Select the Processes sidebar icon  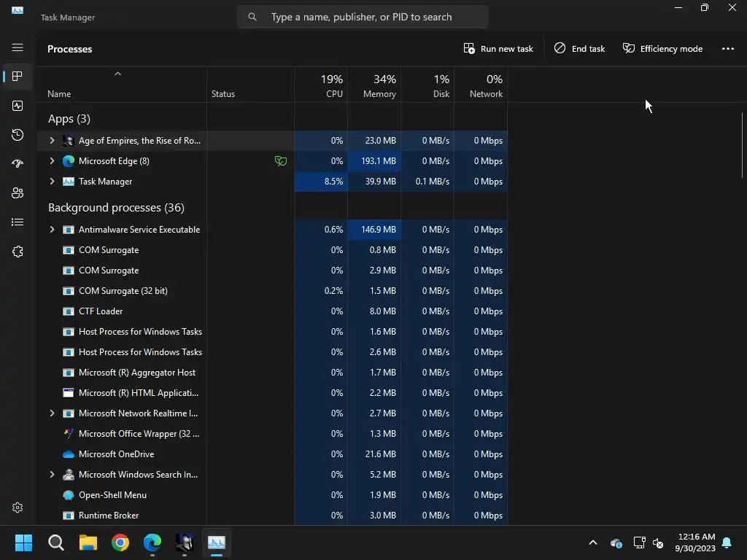click(18, 76)
